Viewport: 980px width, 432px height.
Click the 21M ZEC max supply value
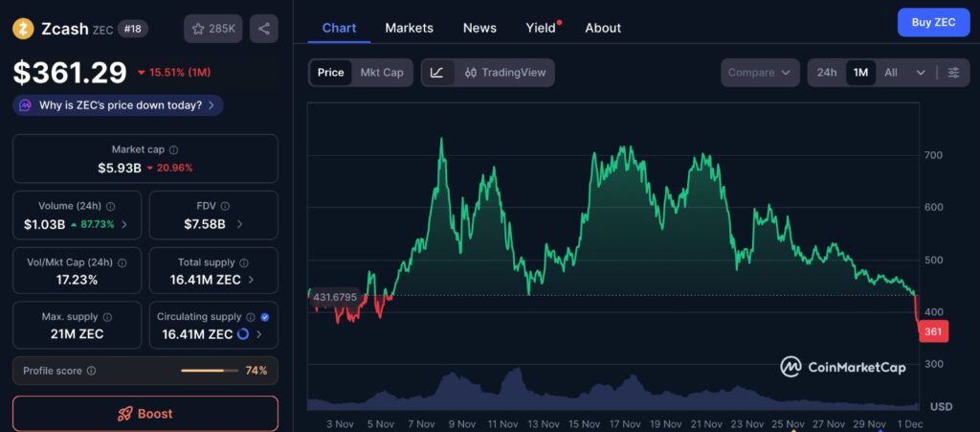point(77,334)
